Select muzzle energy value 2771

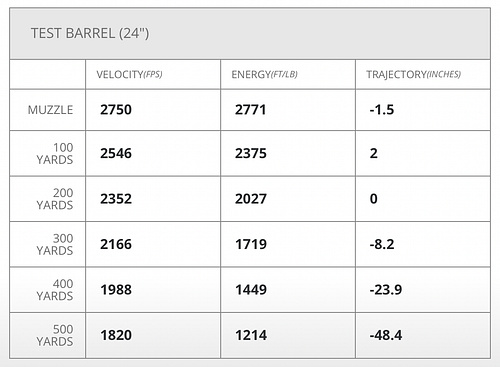click(251, 110)
